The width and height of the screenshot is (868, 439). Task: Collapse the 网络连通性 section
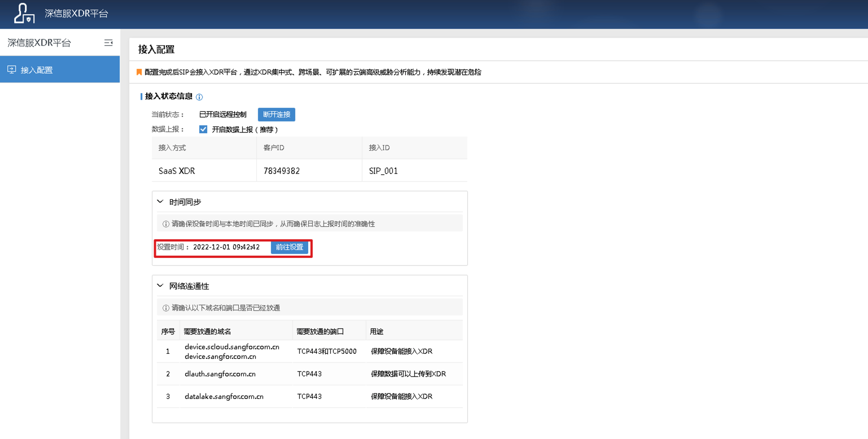[160, 286]
